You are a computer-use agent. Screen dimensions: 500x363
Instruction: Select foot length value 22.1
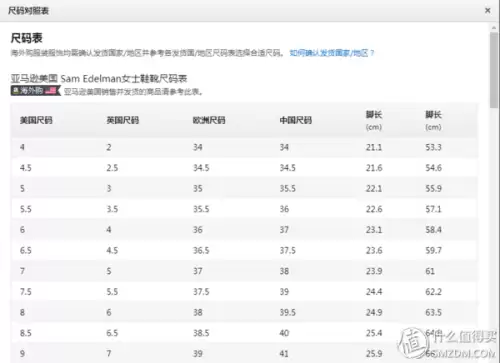click(x=374, y=188)
